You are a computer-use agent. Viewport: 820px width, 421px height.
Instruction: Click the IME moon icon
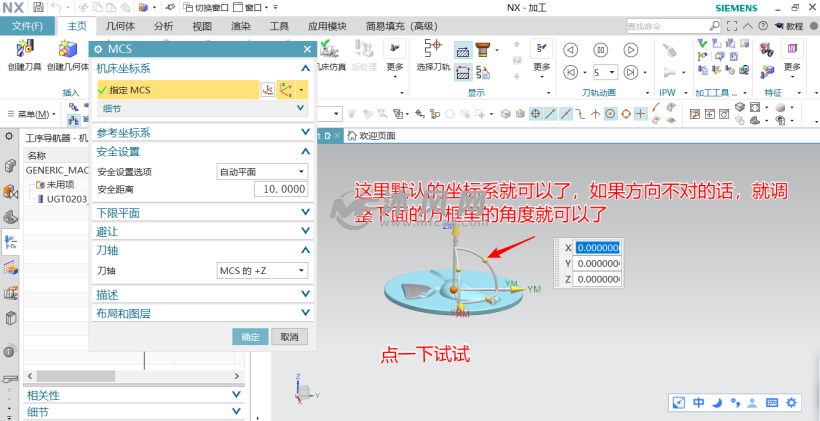tap(718, 402)
